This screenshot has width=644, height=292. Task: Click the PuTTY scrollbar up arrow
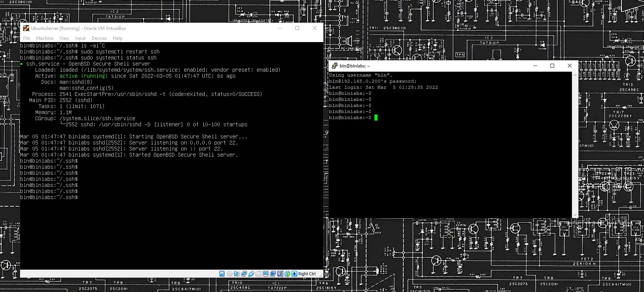tap(575, 75)
